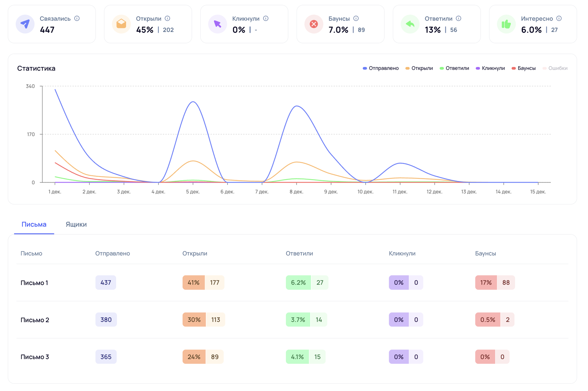Click info icon next to Интересно label

click(559, 18)
